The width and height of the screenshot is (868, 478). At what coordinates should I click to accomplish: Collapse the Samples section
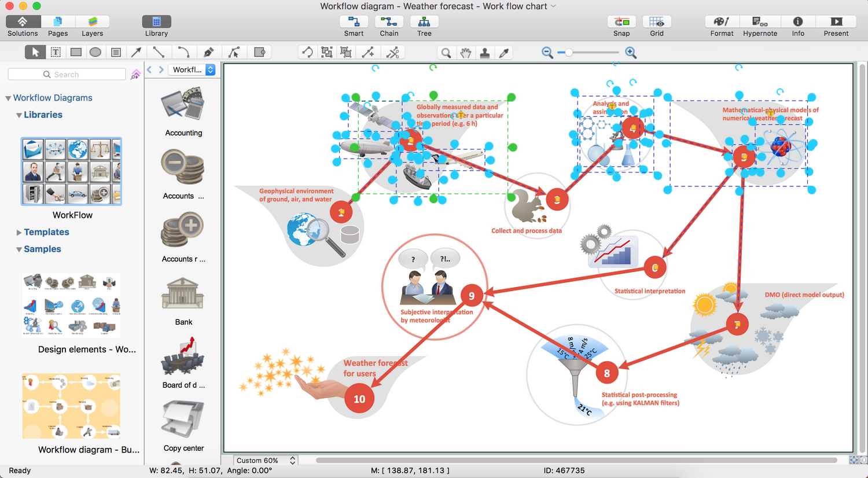click(x=19, y=249)
